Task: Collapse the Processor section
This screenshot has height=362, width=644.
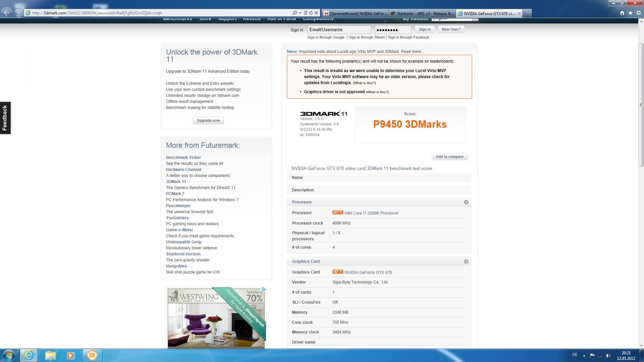Action: (x=466, y=202)
